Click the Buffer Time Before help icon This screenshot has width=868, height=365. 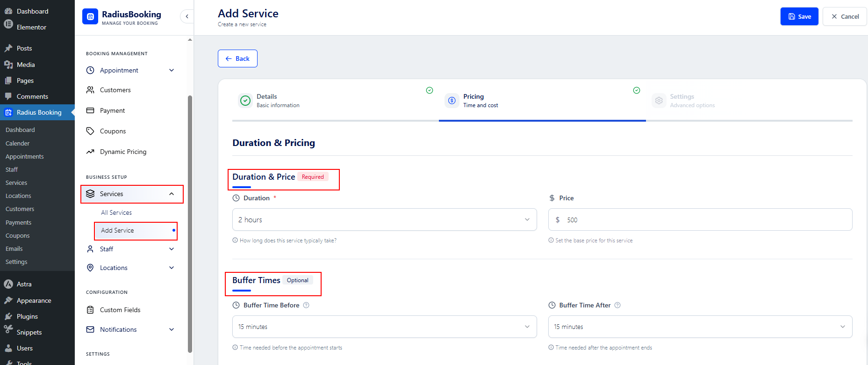point(306,305)
